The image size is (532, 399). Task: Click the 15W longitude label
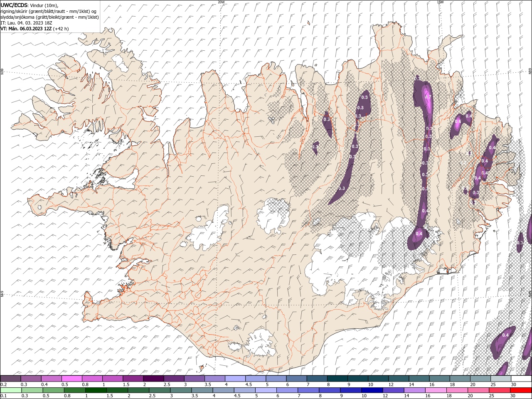440,2
